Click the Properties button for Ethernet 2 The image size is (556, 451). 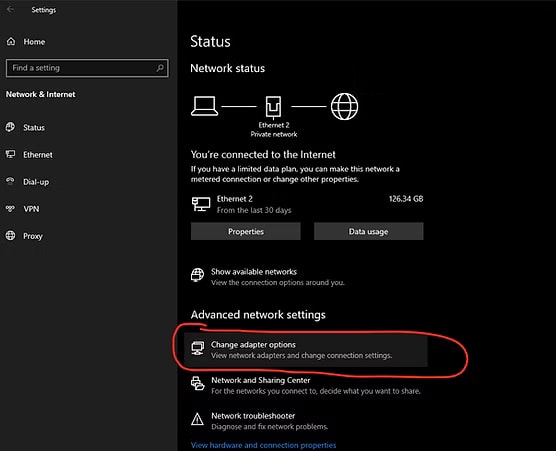point(245,231)
